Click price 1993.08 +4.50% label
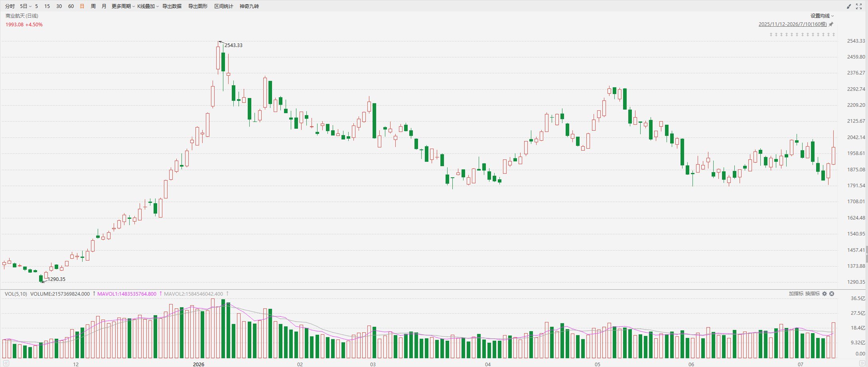868x367 pixels. 24,25
